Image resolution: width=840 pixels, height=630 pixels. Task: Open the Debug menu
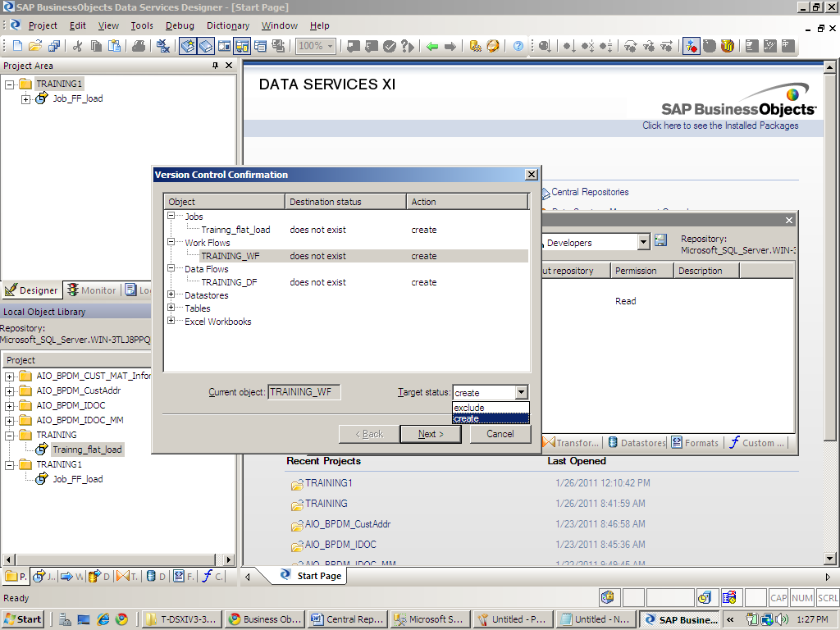pyautogui.click(x=180, y=25)
